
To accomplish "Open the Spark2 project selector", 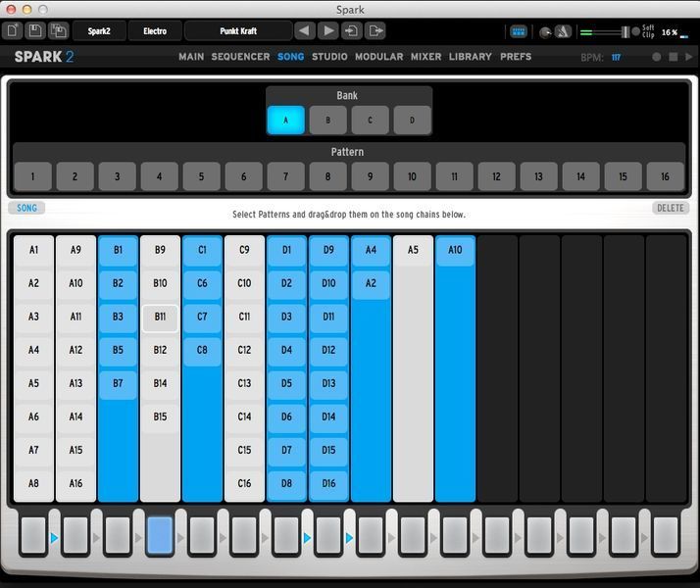I will [99, 31].
